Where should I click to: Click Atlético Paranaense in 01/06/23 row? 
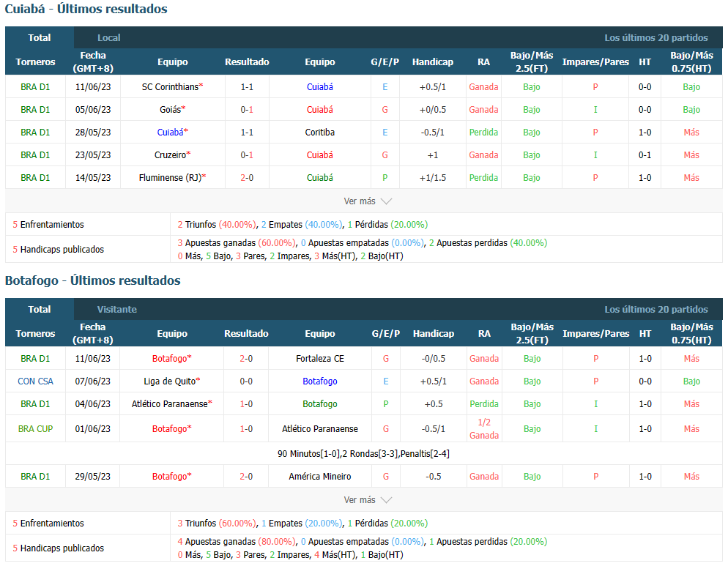[320, 429]
